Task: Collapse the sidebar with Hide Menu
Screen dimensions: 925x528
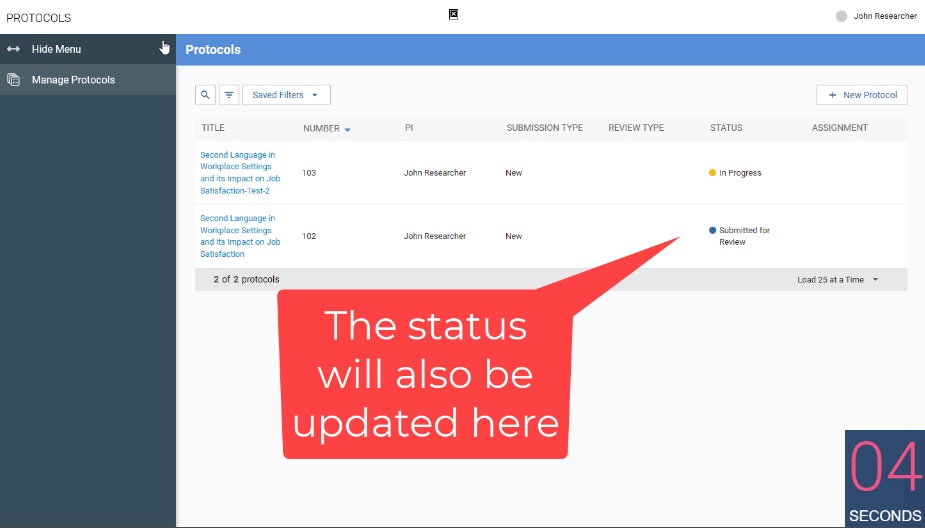Action: (x=57, y=49)
